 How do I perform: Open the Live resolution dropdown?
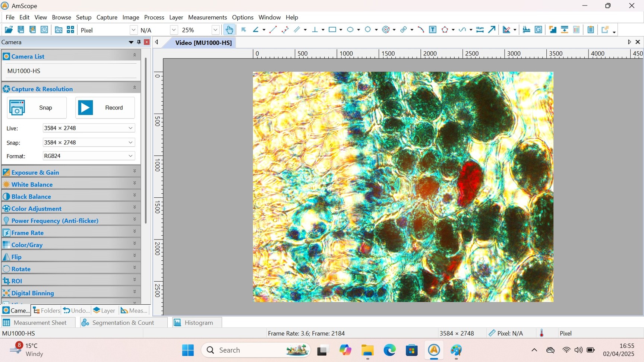coord(130,128)
